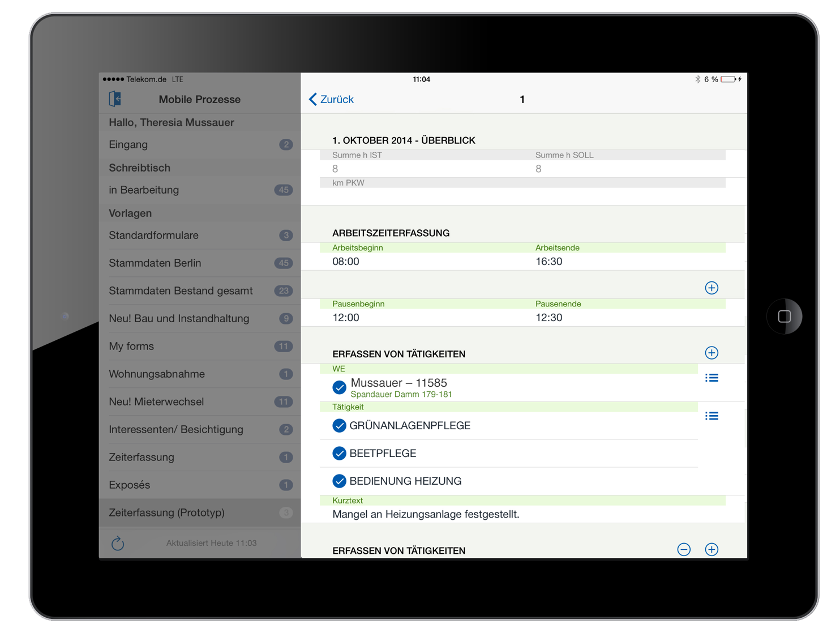Viewport: 840px width, 628px height.
Task: Deselect the Mussauer – 11585 unit checkbox
Action: 339,387
